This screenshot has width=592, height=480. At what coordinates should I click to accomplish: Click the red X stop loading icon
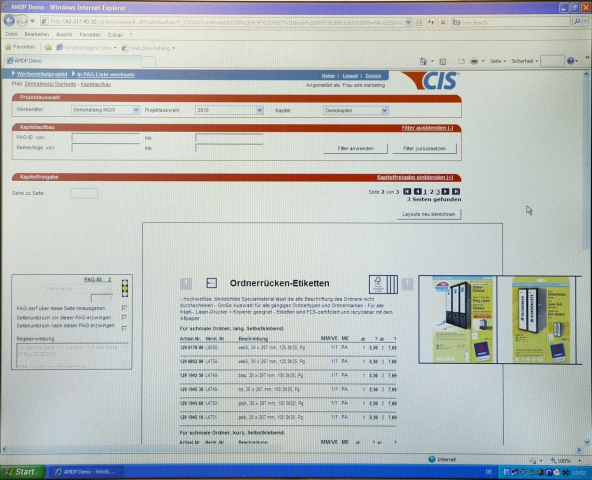point(443,22)
